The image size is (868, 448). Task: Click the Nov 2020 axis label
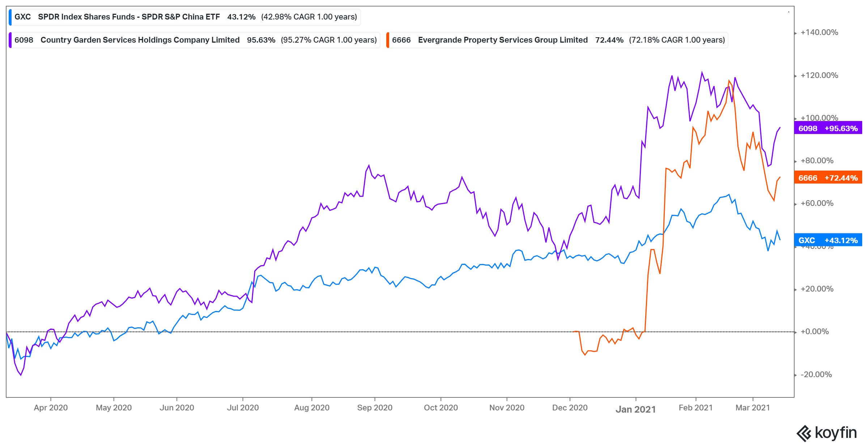[x=507, y=408]
